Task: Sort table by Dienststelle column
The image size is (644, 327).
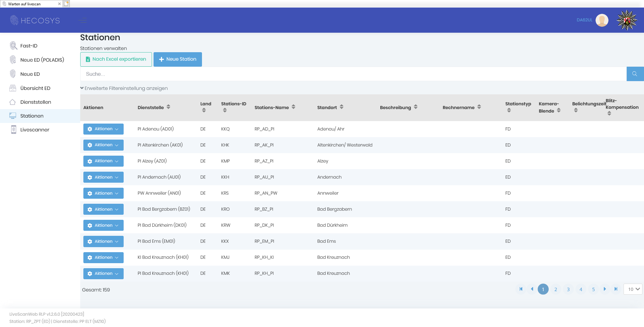Action: [168, 107]
